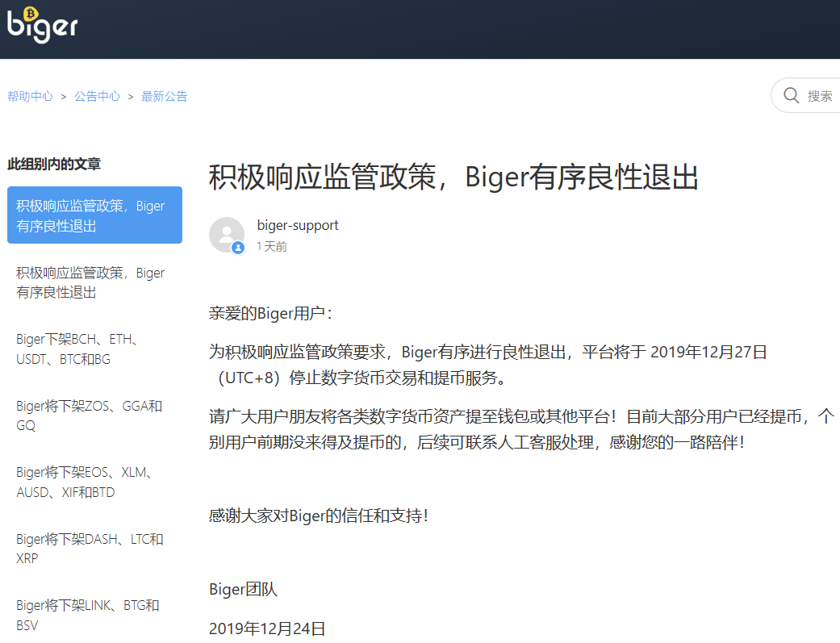Open article Biger下架BCH、ETH、USDT、BTC和BG

77,349
